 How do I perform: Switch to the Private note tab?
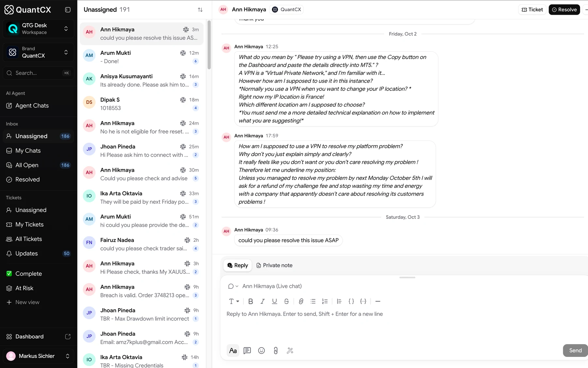[274, 265]
